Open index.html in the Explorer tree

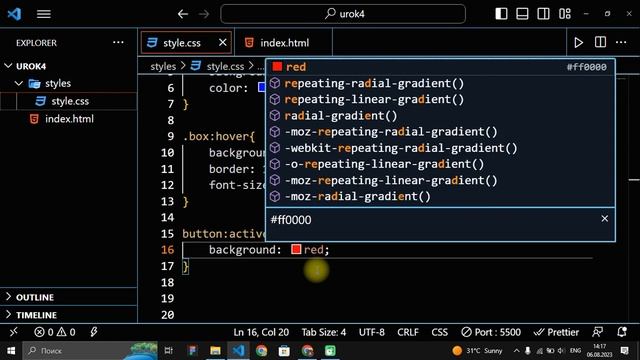(69, 119)
